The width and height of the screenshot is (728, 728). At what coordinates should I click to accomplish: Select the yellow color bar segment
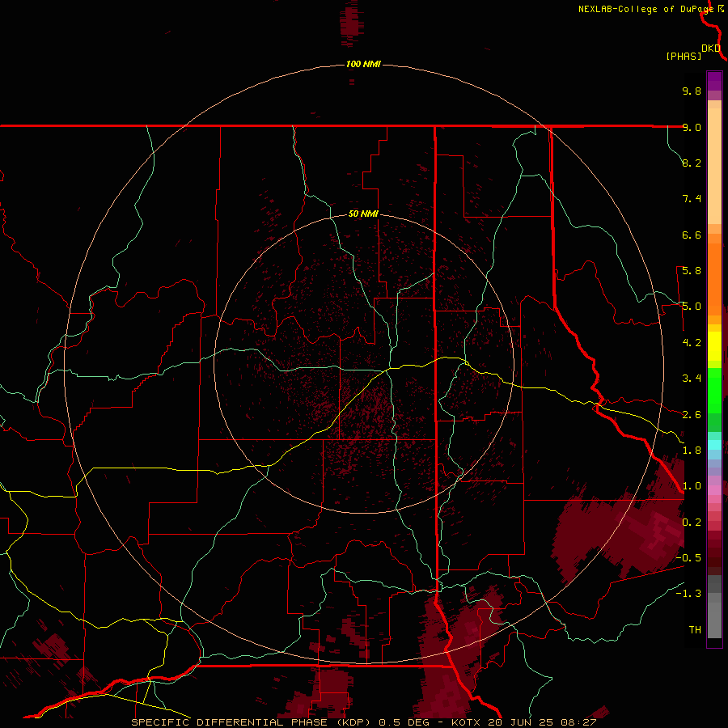714,346
